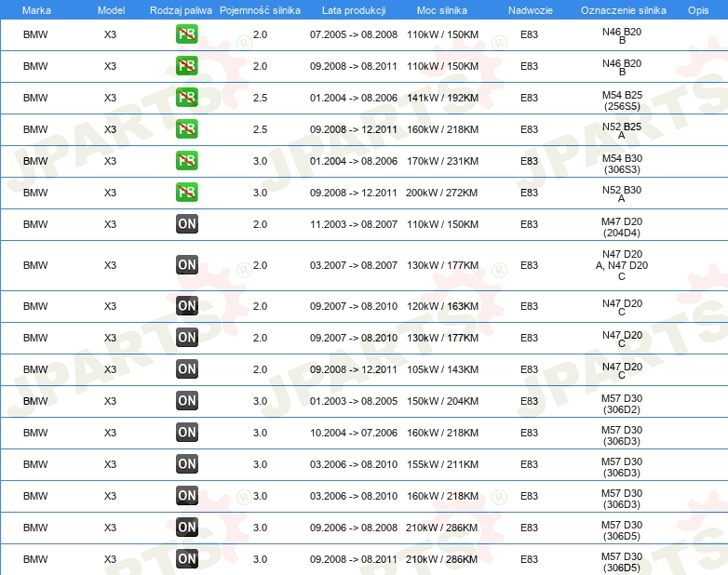Click engine code N47 D20 A, N47 D20 C
This screenshot has width=728, height=575.
622,265
